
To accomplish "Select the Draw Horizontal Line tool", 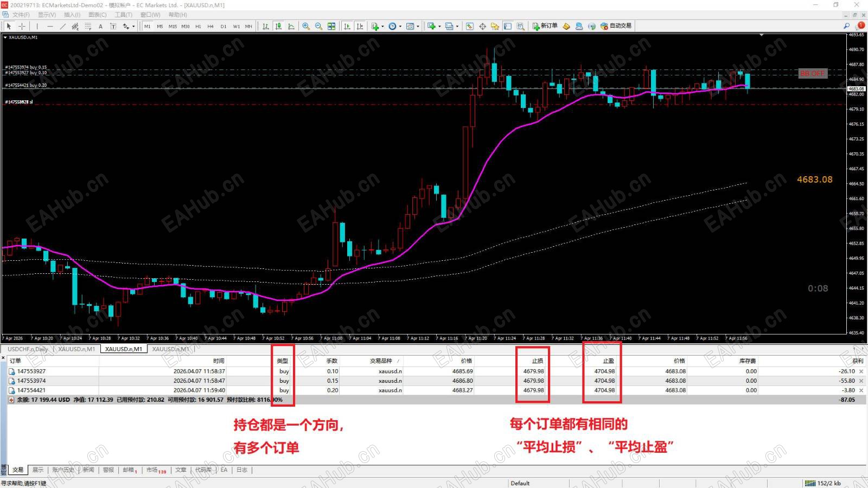I will 50,26.
